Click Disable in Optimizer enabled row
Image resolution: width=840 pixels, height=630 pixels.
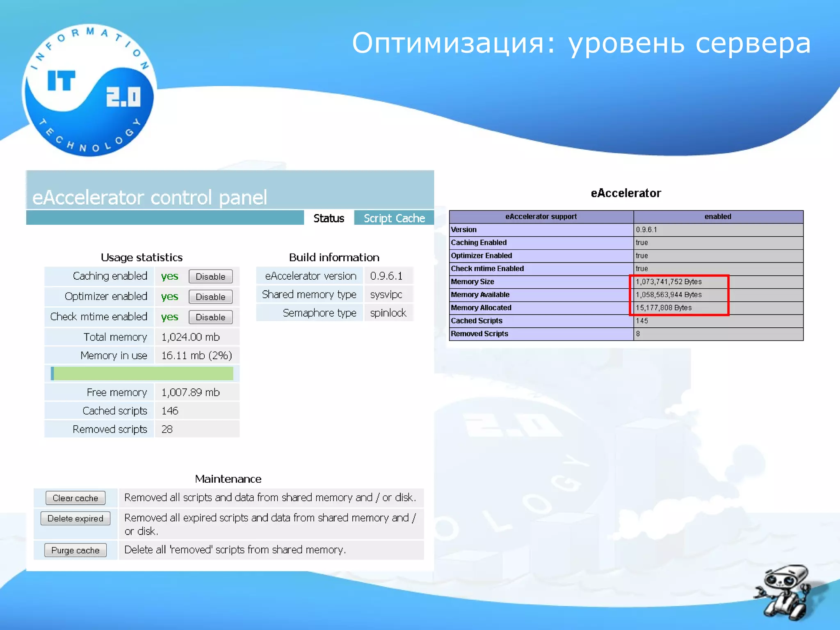[x=210, y=297]
